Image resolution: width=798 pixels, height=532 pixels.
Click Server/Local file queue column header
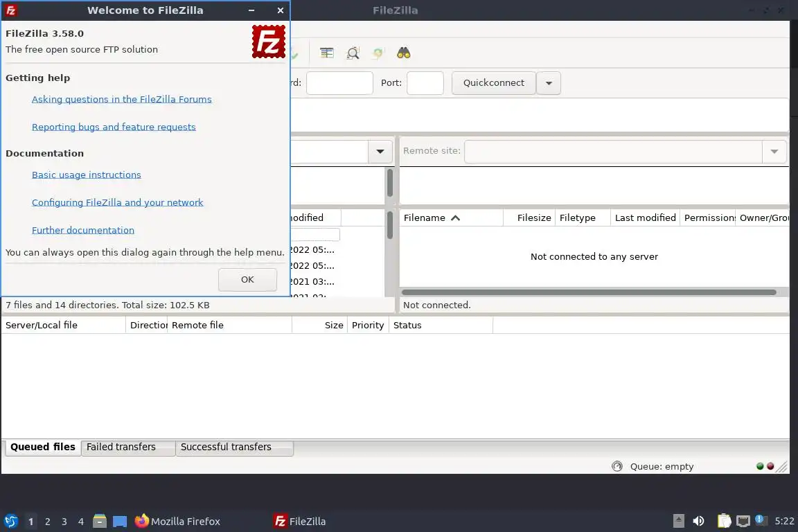tap(63, 326)
